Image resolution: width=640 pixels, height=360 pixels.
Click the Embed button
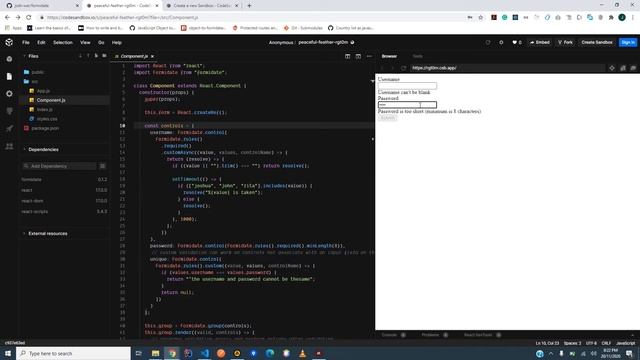(x=540, y=42)
